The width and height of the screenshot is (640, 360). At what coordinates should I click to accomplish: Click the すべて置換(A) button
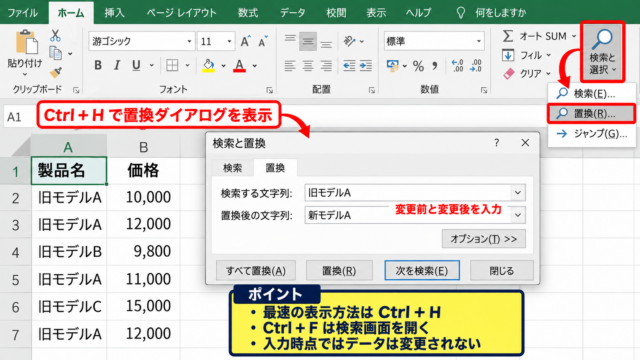click(256, 271)
